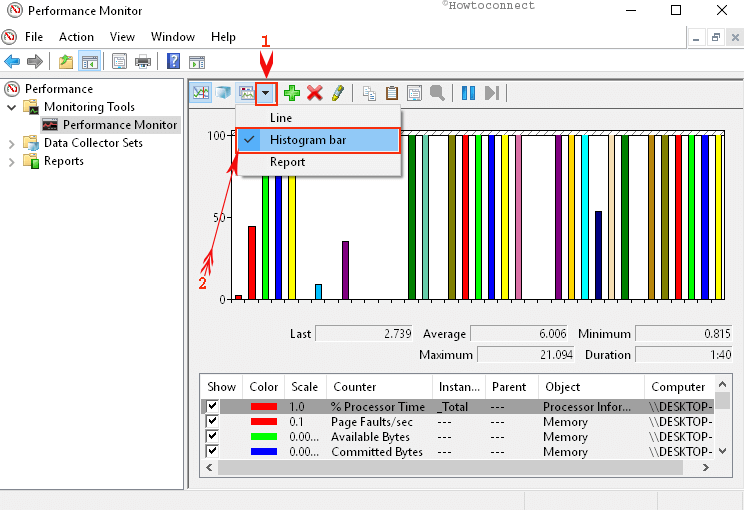Select Performance Monitor tree item
Viewport: 744px width, 510px height.
120,125
